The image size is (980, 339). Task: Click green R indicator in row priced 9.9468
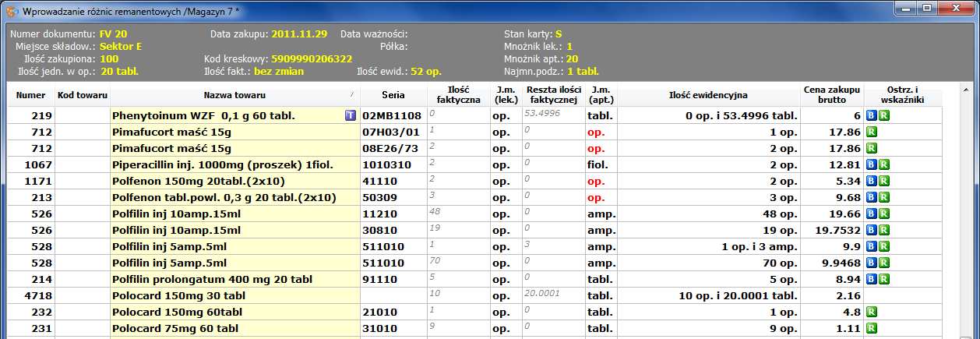(884, 263)
